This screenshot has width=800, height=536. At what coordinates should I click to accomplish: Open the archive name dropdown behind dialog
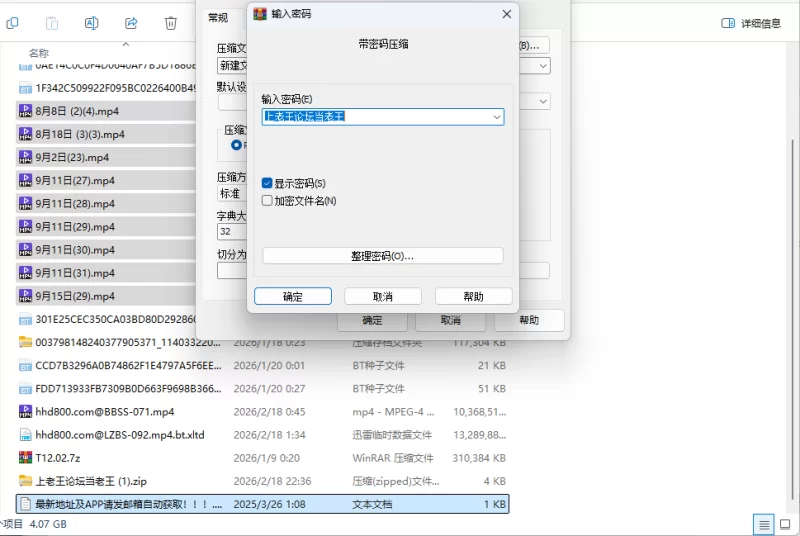coord(542,66)
